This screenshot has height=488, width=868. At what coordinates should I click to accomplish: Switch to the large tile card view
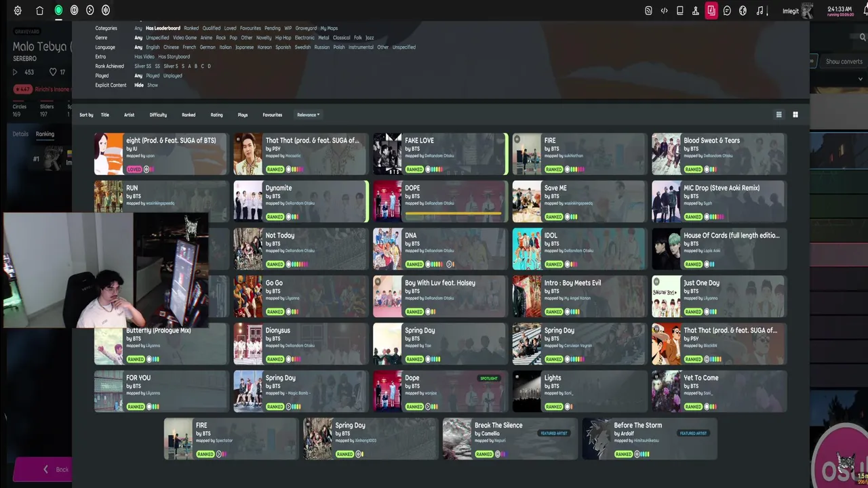pos(795,115)
